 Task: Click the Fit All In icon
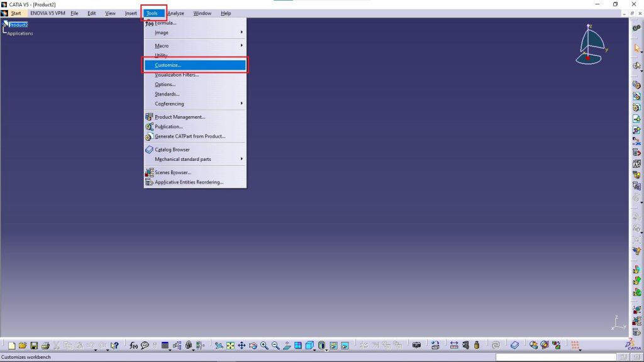point(230,346)
